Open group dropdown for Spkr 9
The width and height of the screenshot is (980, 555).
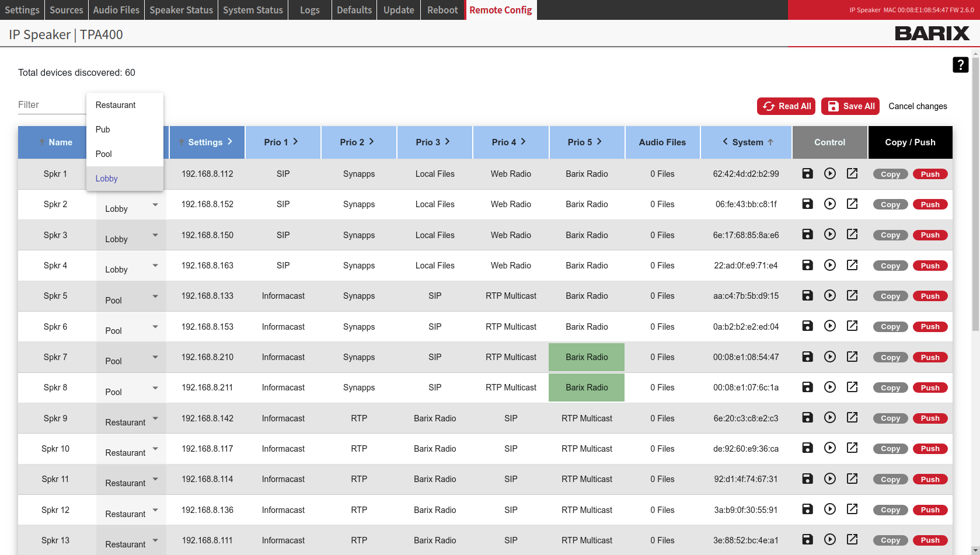[x=155, y=418]
